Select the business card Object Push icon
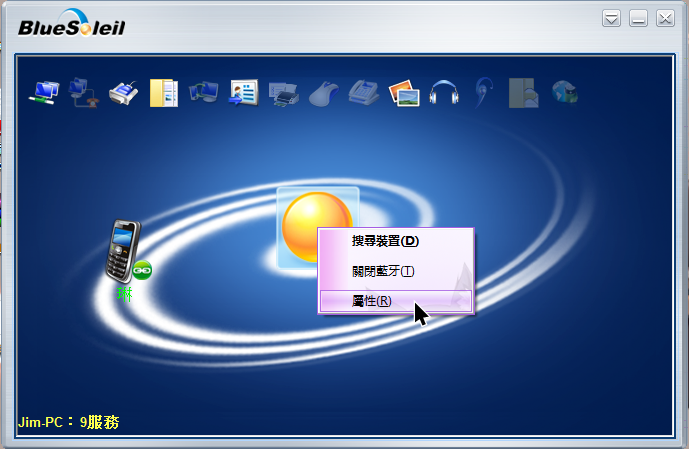689x449 pixels. [243, 93]
